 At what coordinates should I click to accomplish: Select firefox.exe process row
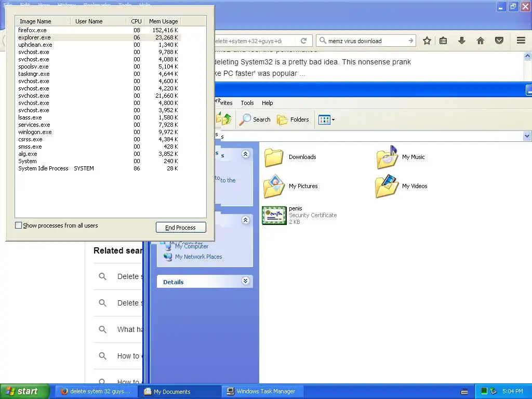tap(98, 30)
